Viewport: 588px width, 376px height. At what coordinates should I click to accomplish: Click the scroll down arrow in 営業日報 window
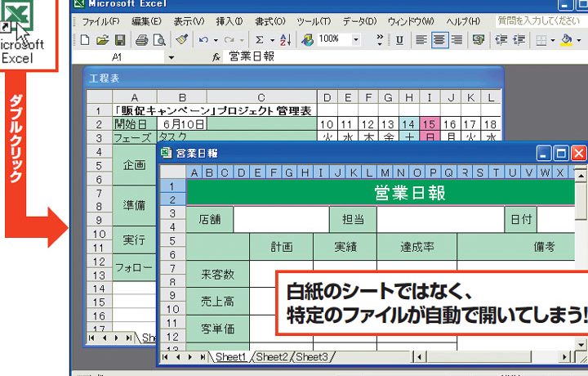point(581,344)
